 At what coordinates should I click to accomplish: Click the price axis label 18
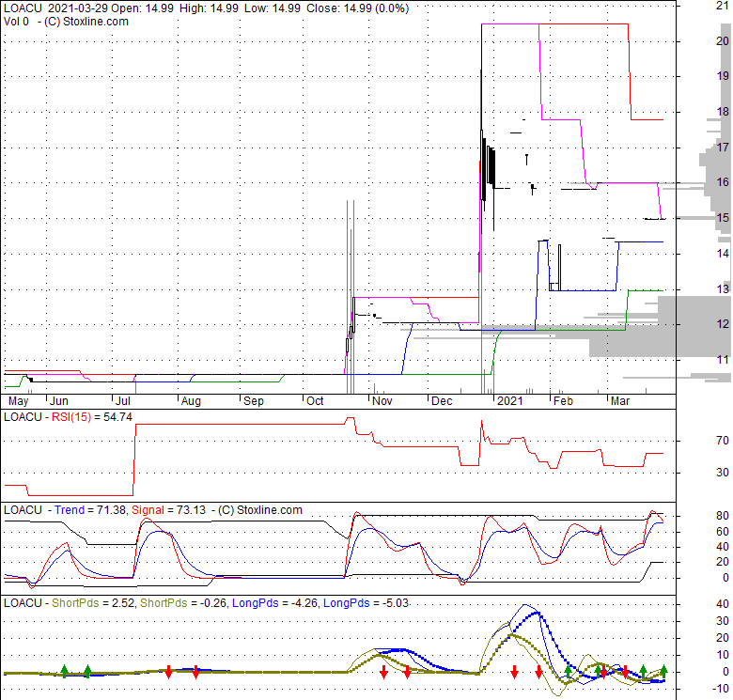point(723,112)
